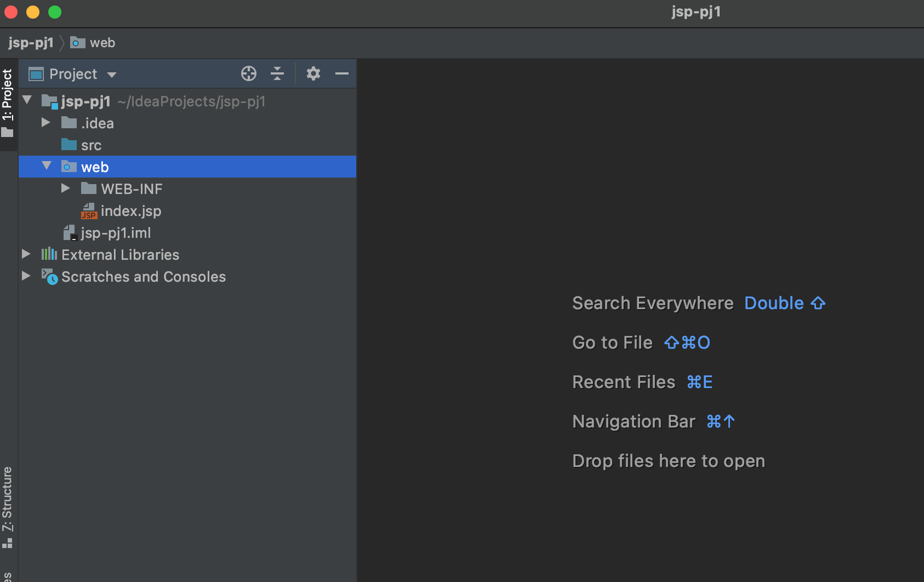Click Drop files here to open text
This screenshot has width=924, height=582.
pyautogui.click(x=669, y=461)
